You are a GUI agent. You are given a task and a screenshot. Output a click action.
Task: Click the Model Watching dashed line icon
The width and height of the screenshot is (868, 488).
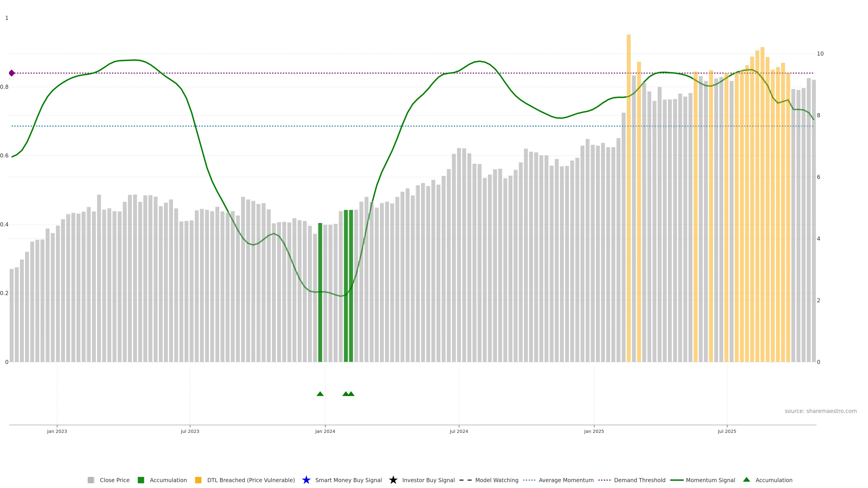(x=465, y=480)
